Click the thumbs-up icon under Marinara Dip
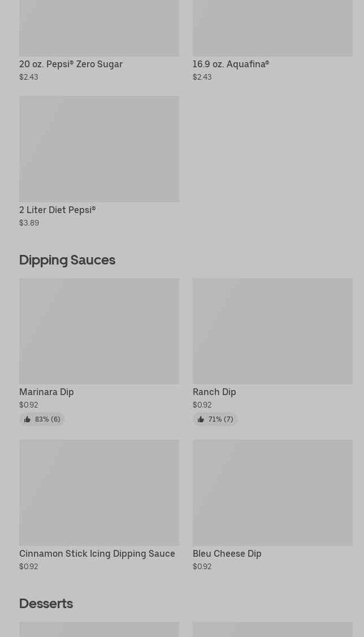The image size is (364, 637). [27, 419]
